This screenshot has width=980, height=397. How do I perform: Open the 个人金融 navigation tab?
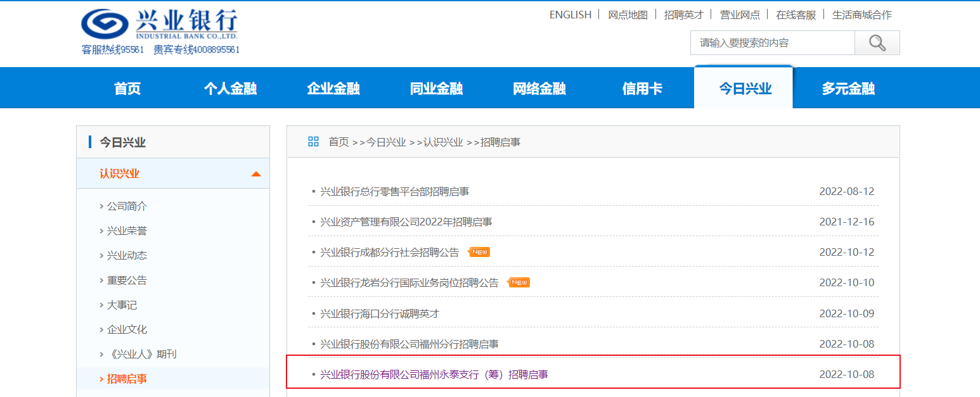[230, 89]
